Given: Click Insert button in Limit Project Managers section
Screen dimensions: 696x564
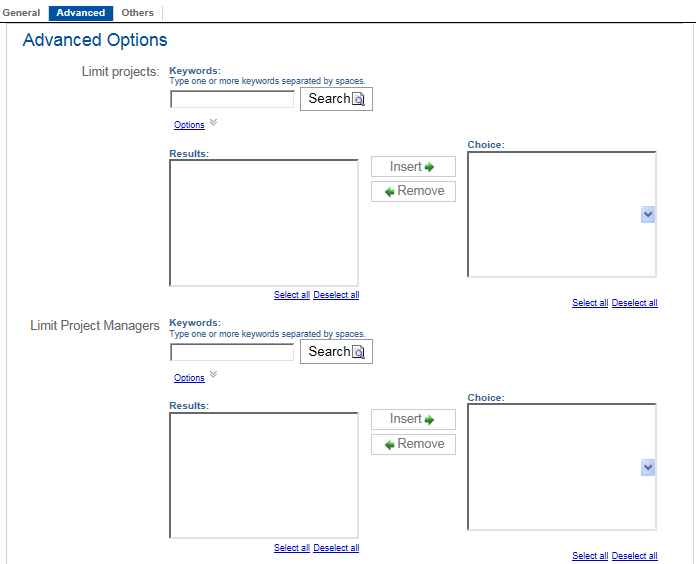Looking at the screenshot, I should [413, 420].
